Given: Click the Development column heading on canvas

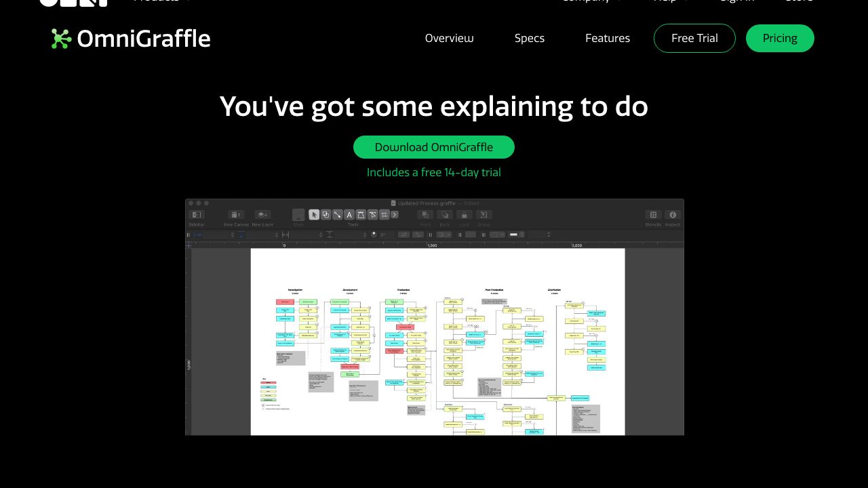Looking at the screenshot, I should (x=350, y=290).
